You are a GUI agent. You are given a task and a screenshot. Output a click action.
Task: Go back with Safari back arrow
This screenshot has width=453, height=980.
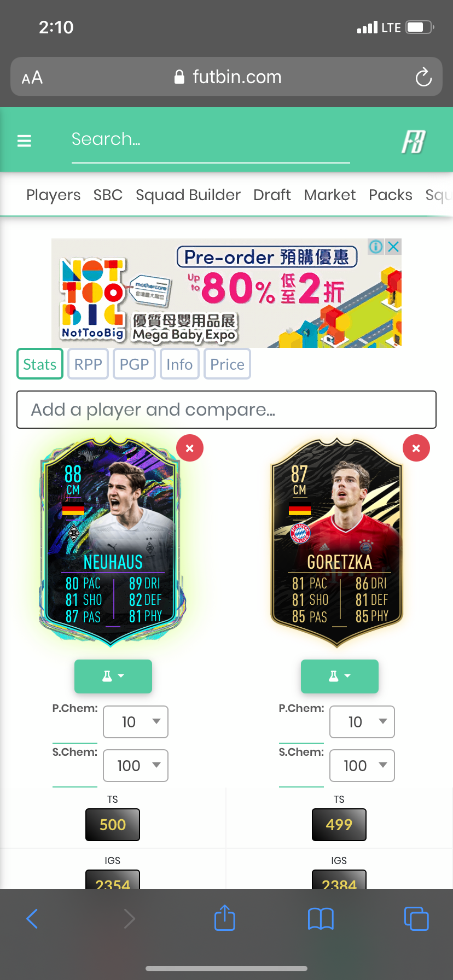[x=32, y=919]
